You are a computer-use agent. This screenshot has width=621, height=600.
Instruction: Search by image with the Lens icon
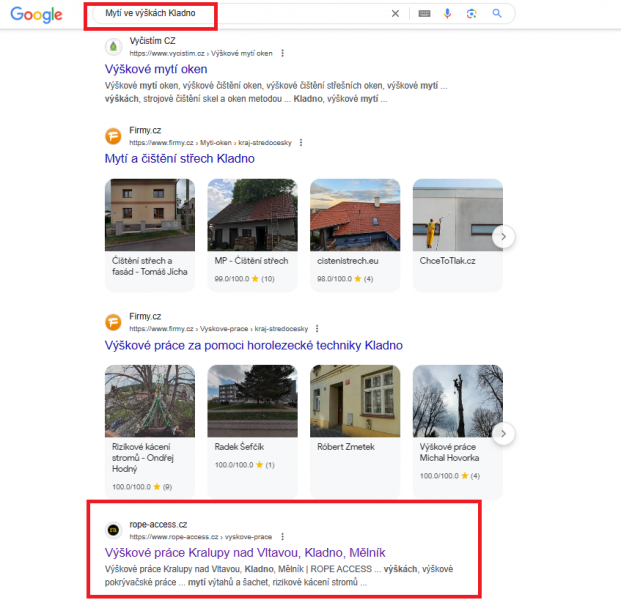(x=471, y=13)
